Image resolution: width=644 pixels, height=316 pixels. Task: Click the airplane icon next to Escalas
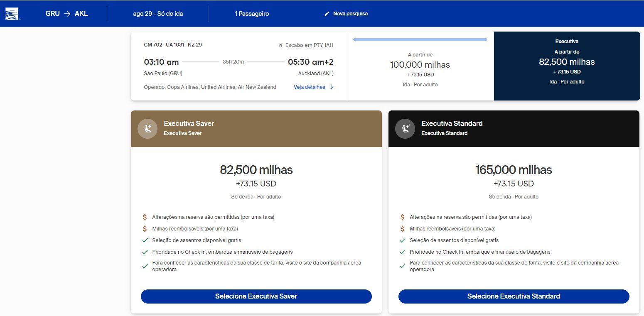click(x=280, y=45)
